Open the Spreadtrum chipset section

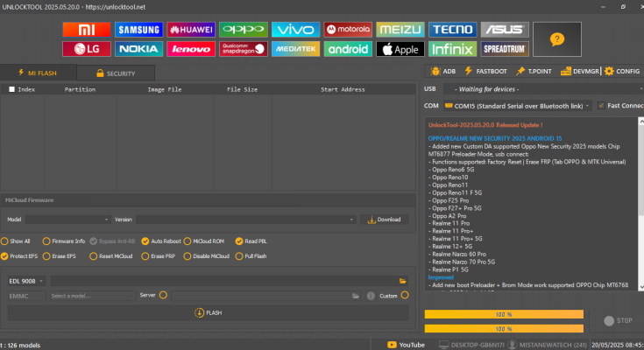point(505,49)
